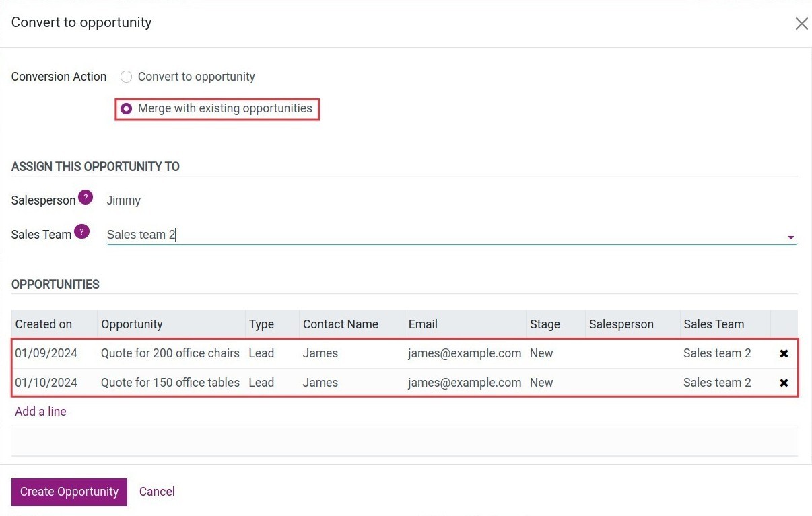Expand the Sales Team dropdown arrow
This screenshot has height=516, width=812.
[x=791, y=237]
